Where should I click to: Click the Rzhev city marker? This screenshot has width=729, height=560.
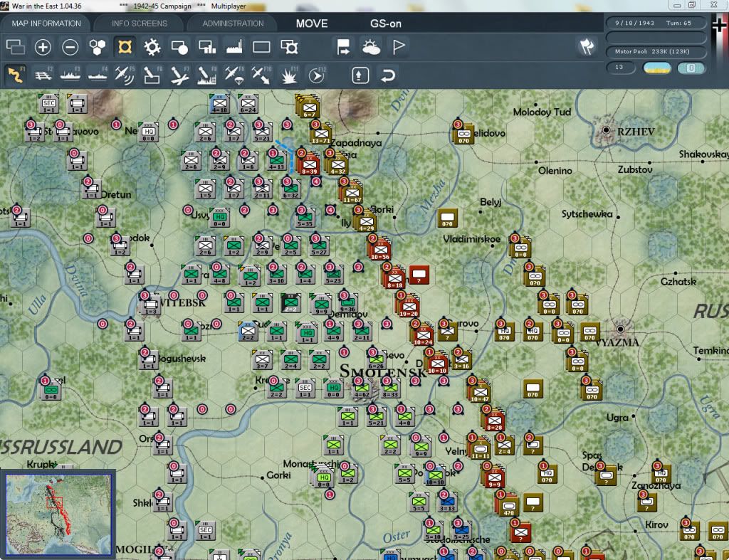[x=606, y=130]
